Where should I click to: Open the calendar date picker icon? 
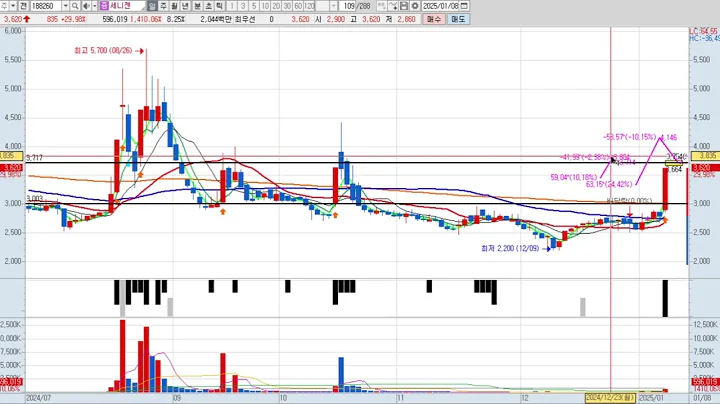tap(464, 6)
